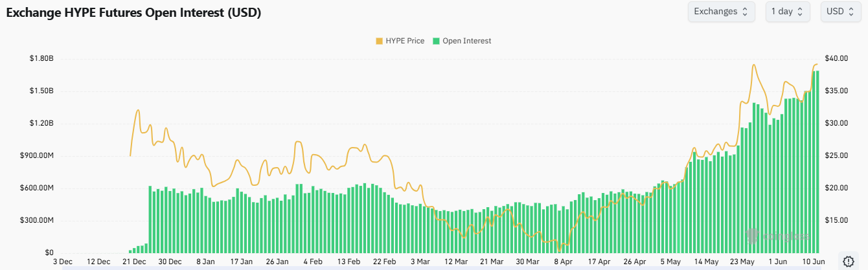Click the $1.20B left axis label
The height and width of the screenshot is (270, 868).
click(x=41, y=123)
